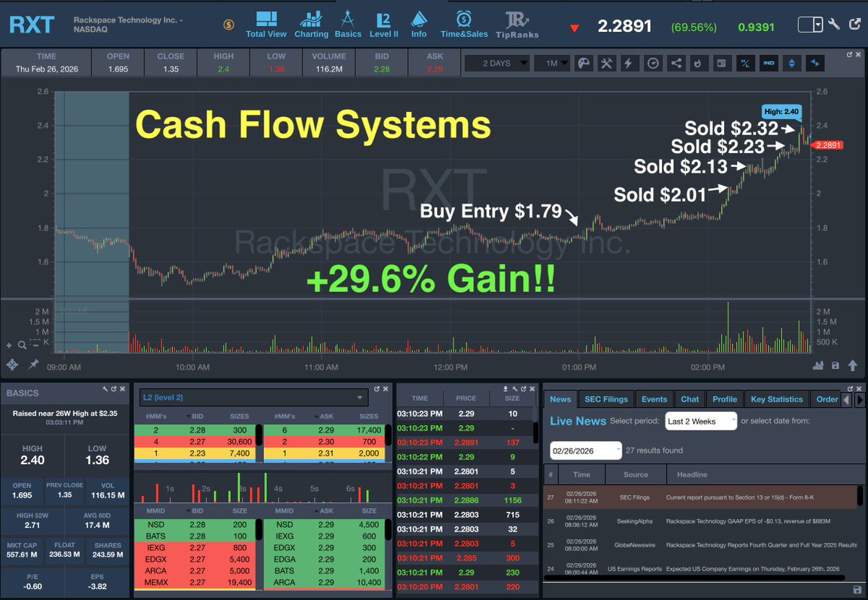
Task: Open the IND indicators icon
Action: [x=769, y=63]
